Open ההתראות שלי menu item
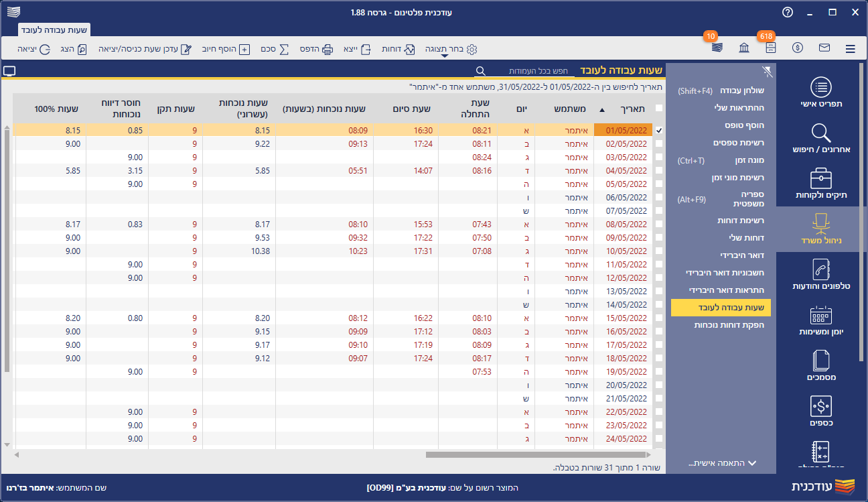Screen dimensions: 868x502 [x=721, y=107]
